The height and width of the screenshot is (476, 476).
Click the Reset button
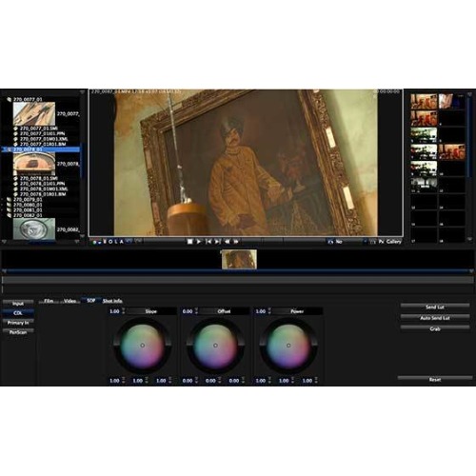coord(435,380)
